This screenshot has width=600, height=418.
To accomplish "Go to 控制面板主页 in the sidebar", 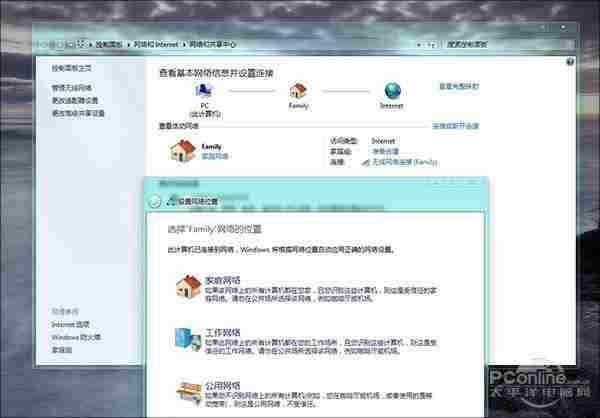I will click(x=72, y=69).
